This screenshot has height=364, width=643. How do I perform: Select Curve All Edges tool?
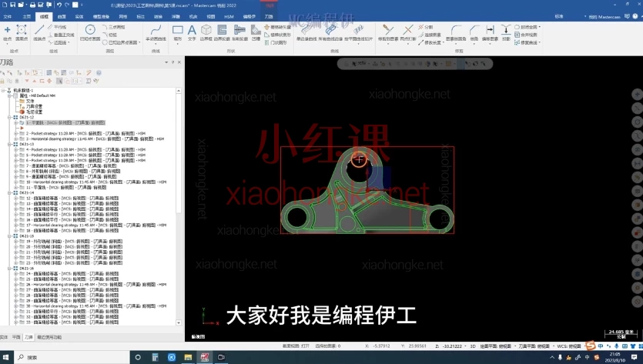[330, 33]
